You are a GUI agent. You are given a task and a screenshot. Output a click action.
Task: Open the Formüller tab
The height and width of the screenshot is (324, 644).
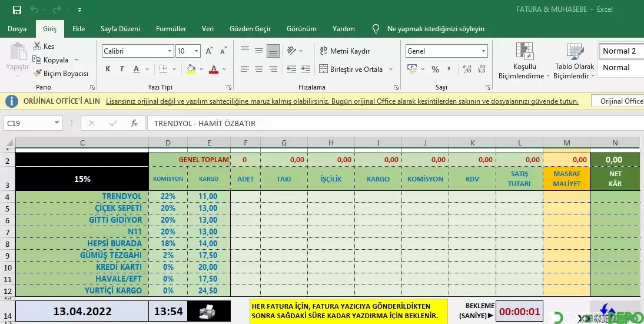pyautogui.click(x=171, y=29)
